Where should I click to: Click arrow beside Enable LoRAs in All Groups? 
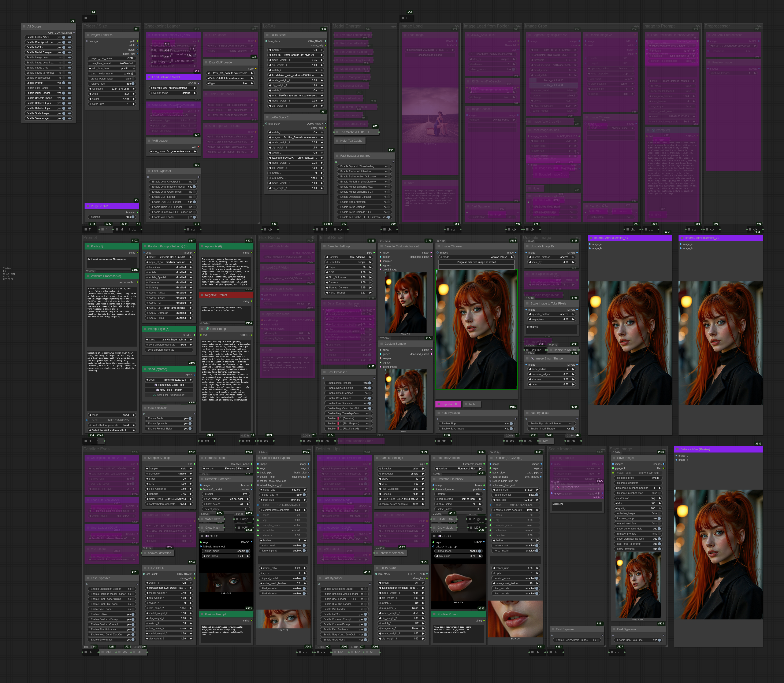point(70,47)
